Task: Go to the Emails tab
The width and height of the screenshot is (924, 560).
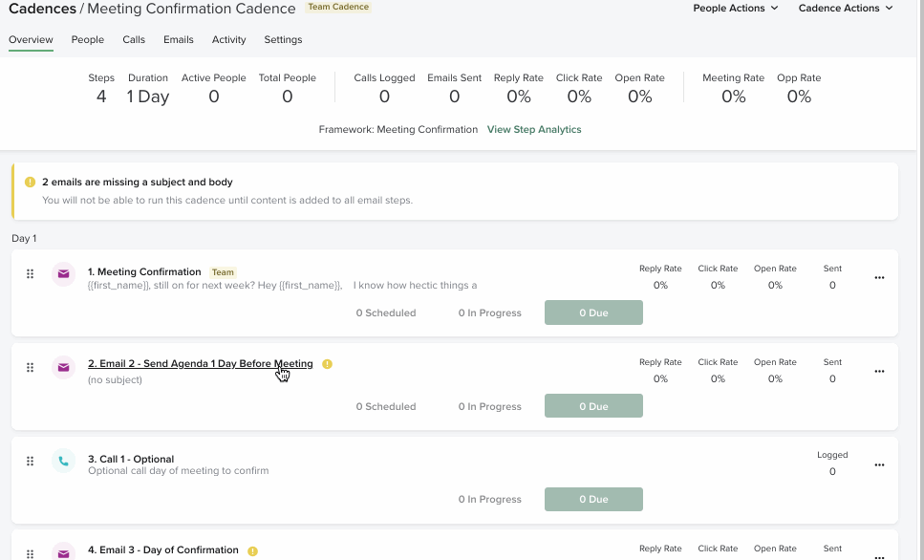Action: [179, 40]
